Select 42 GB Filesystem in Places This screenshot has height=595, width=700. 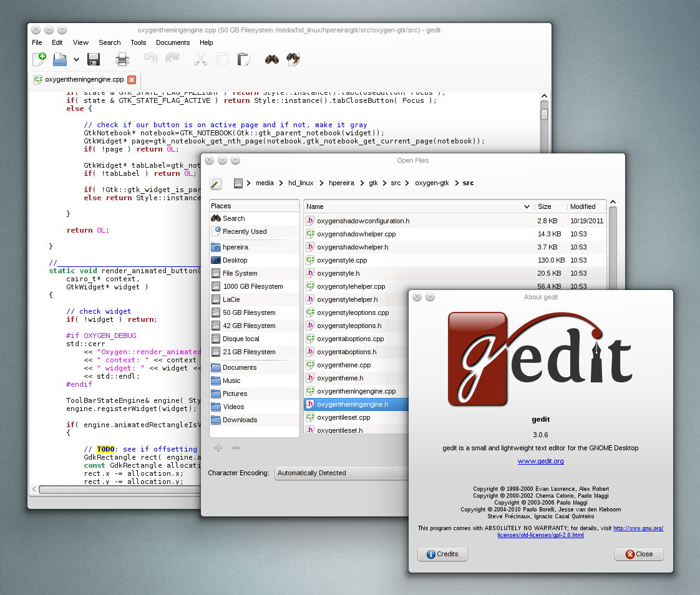pyautogui.click(x=255, y=326)
